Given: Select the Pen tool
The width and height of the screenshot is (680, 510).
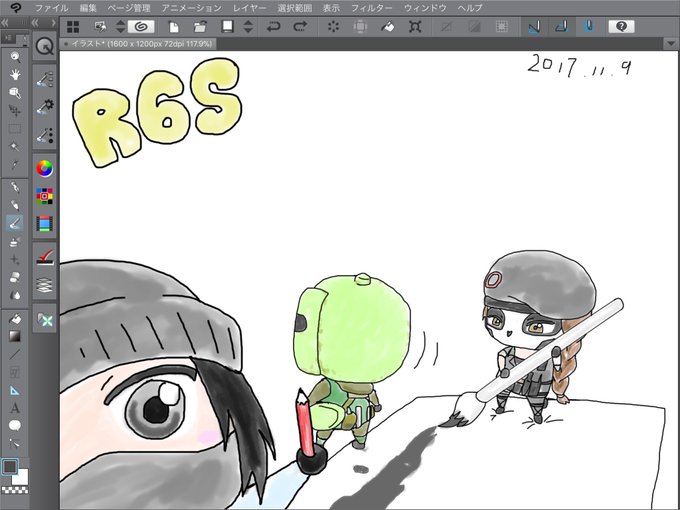Looking at the screenshot, I should pyautogui.click(x=15, y=187).
